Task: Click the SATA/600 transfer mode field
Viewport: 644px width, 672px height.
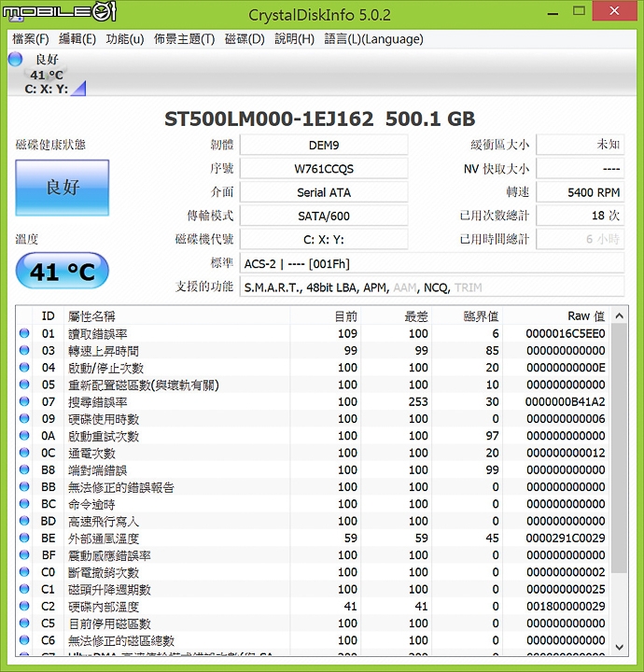Action: pos(324,216)
